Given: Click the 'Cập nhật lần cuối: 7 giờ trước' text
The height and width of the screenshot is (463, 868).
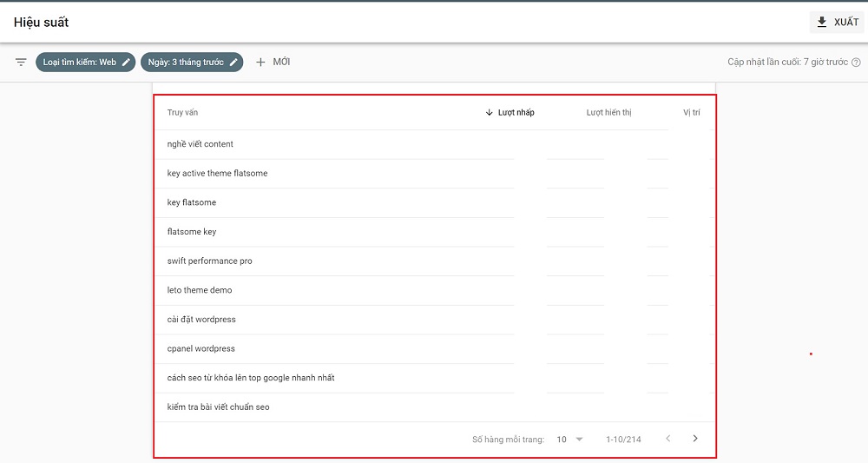Looking at the screenshot, I should tap(788, 62).
